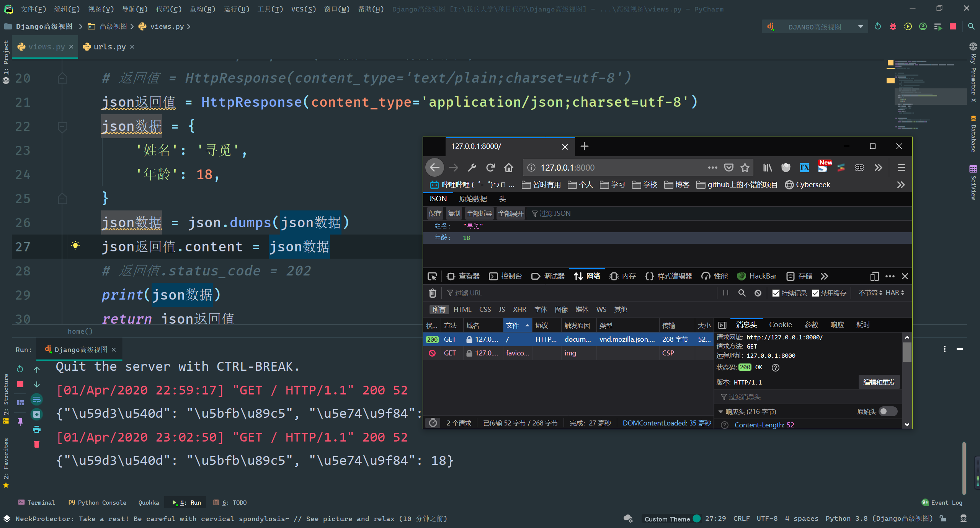Image resolution: width=980 pixels, height=528 pixels.
Task: Switch to urls.py editor tab
Action: pyautogui.click(x=109, y=47)
